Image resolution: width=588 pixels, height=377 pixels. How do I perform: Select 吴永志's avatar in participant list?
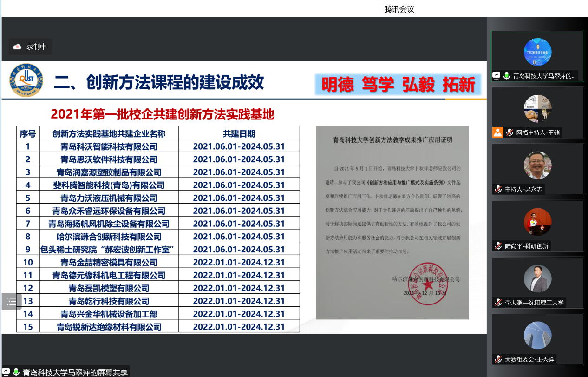coord(537,165)
